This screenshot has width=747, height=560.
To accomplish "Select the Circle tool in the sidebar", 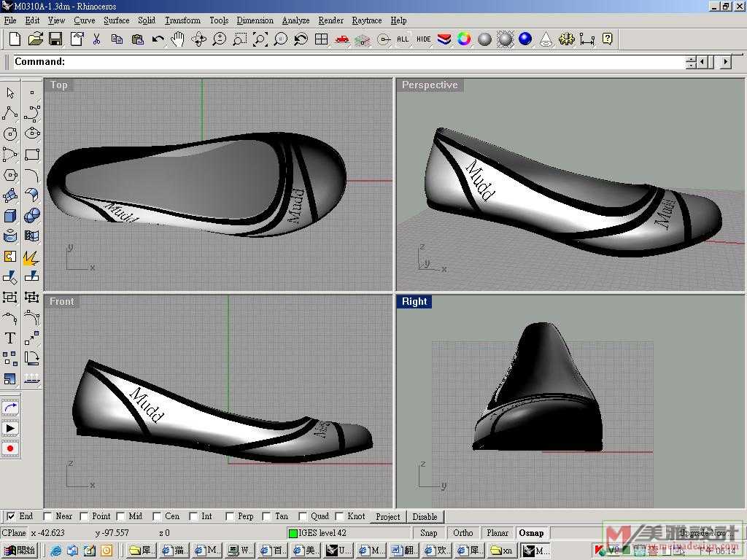I will click(10, 134).
